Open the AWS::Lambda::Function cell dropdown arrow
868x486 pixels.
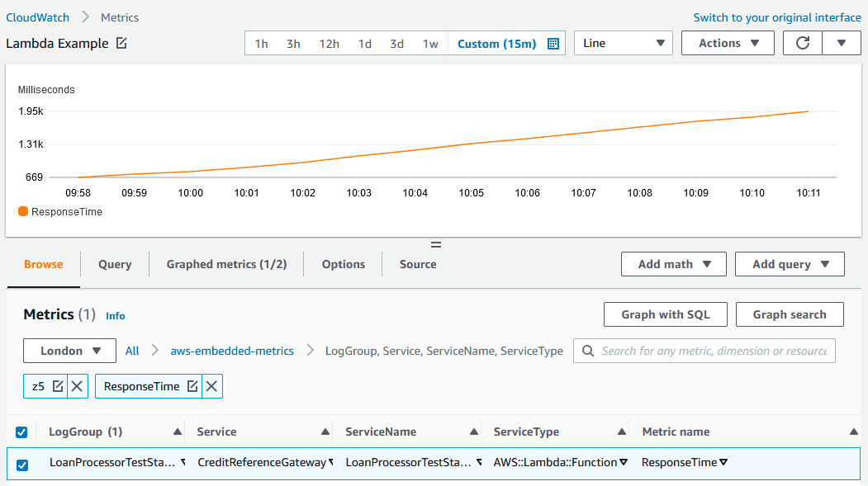click(x=624, y=462)
